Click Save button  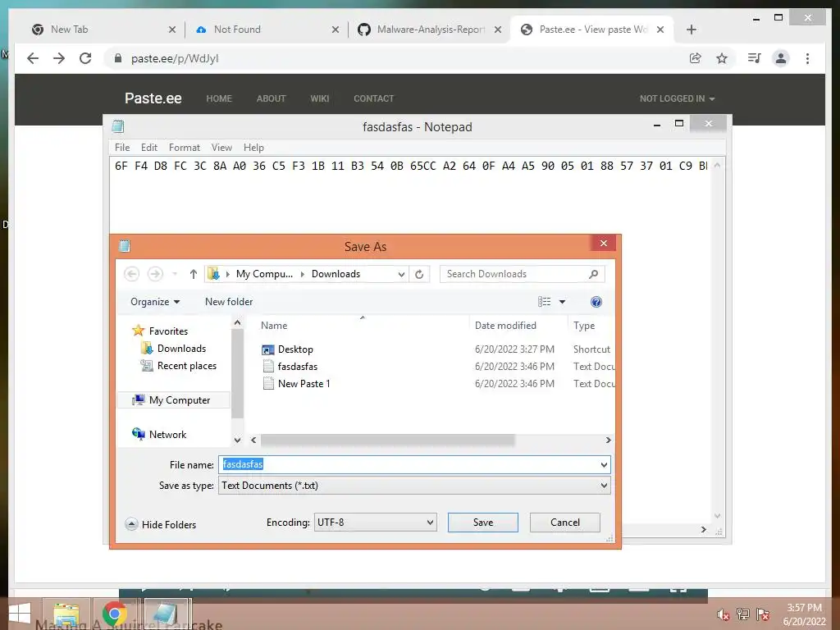pyautogui.click(x=482, y=523)
